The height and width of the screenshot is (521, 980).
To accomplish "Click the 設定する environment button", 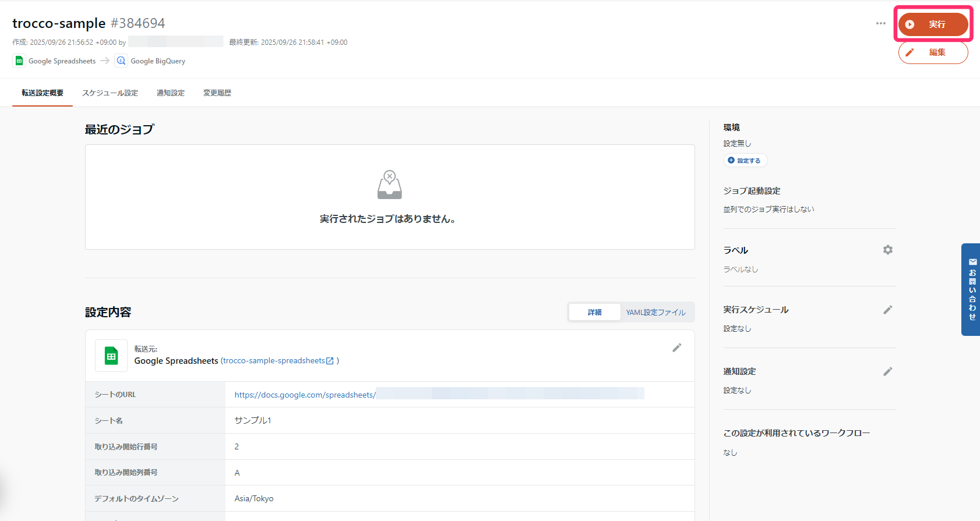I will point(745,161).
